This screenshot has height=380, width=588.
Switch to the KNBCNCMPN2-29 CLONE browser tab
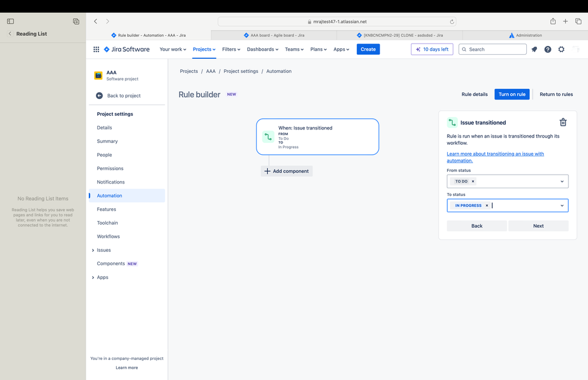(x=400, y=35)
